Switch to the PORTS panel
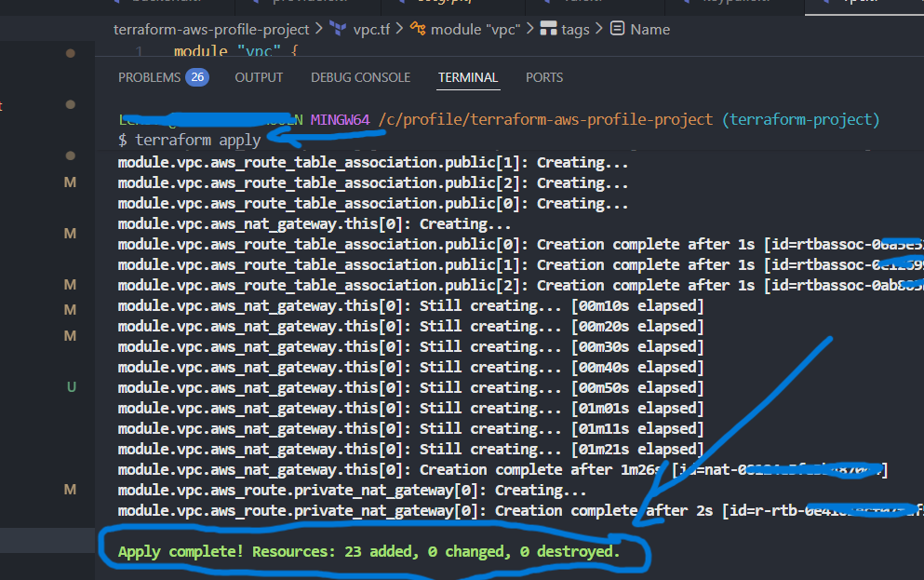The image size is (924, 580). pyautogui.click(x=543, y=77)
